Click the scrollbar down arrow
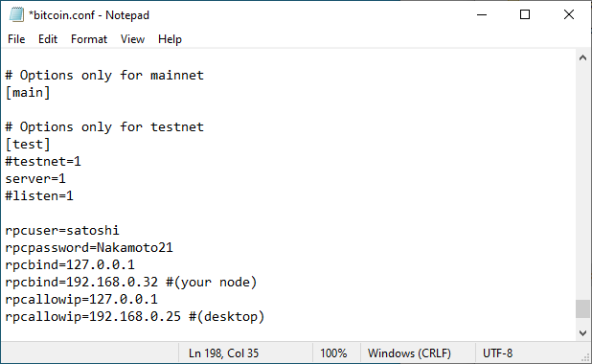 coord(583,333)
